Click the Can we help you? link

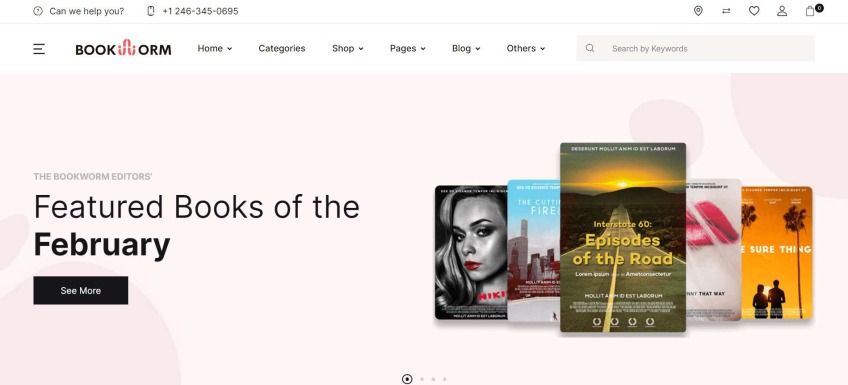(x=87, y=11)
